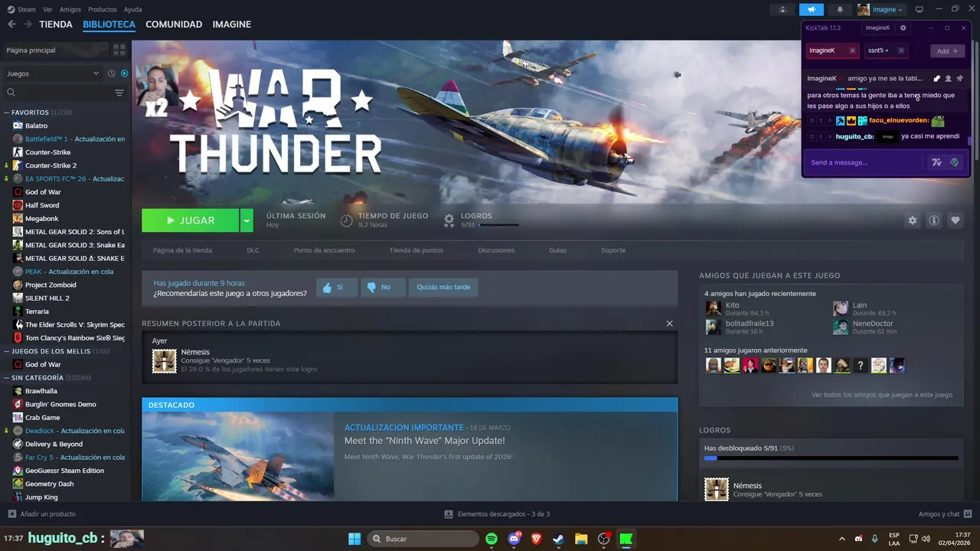Pin the KickTalk chat message
Viewport: 980px width, 551px height.
point(959,78)
